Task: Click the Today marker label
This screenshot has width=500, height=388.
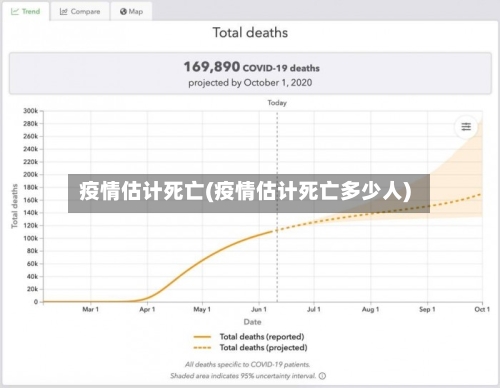Action: click(277, 103)
